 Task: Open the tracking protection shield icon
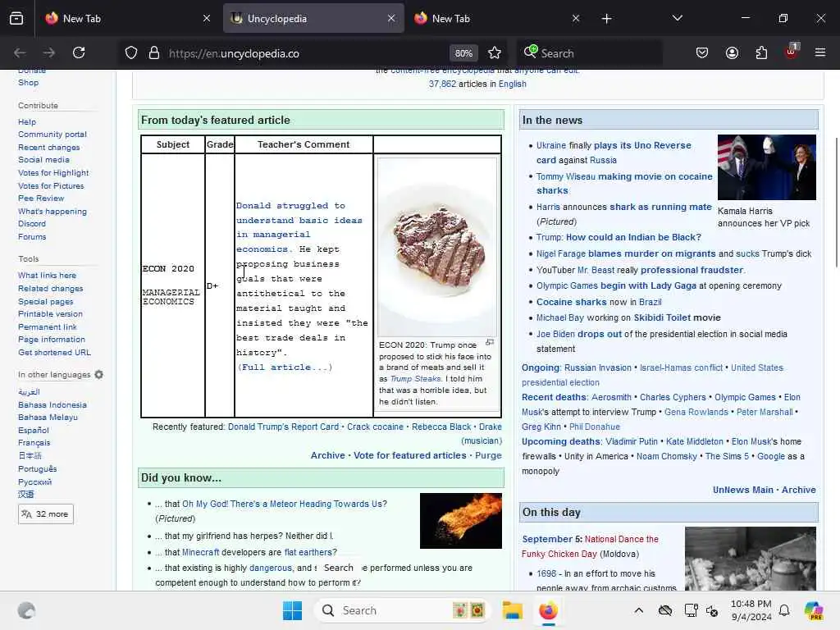click(131, 53)
